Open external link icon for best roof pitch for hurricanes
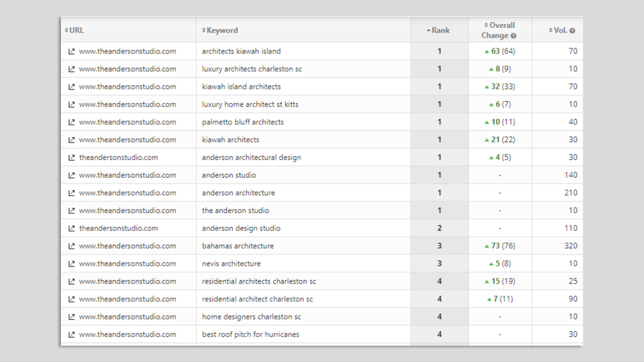 (71, 335)
